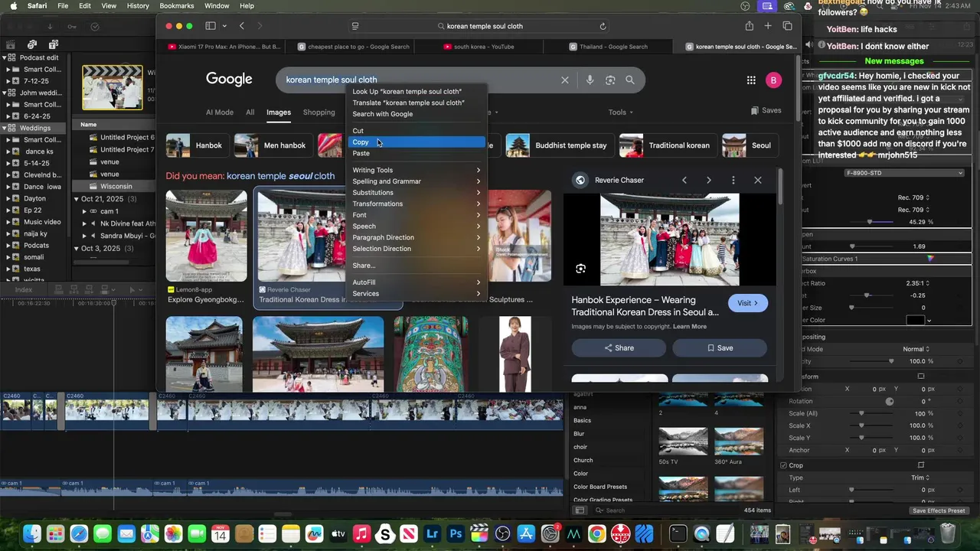
Task: Adjust the Opacity slider handle
Action: click(x=891, y=361)
